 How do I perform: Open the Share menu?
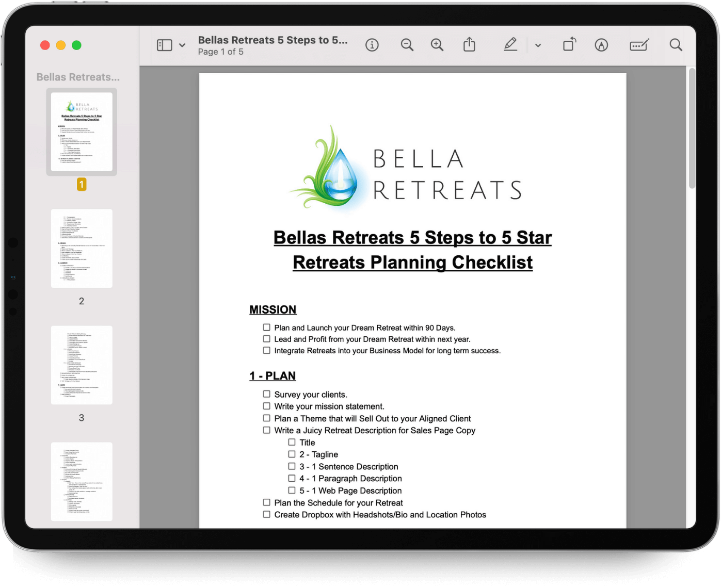click(469, 45)
